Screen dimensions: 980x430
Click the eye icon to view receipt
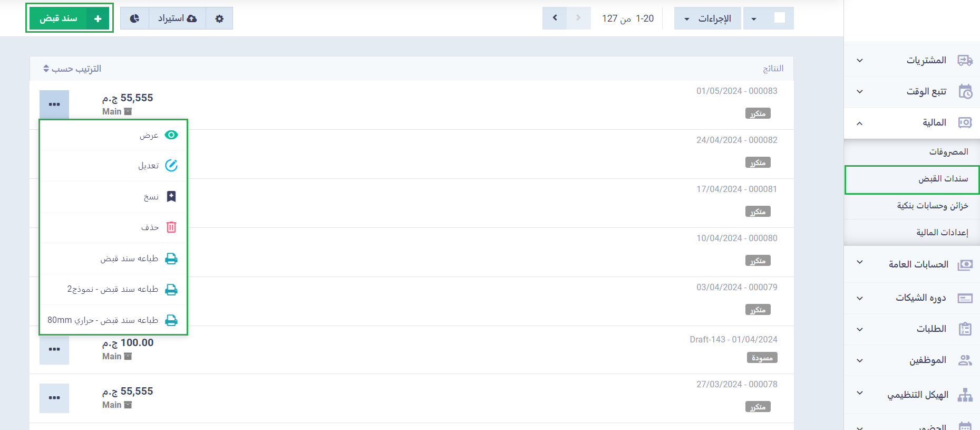tap(171, 135)
